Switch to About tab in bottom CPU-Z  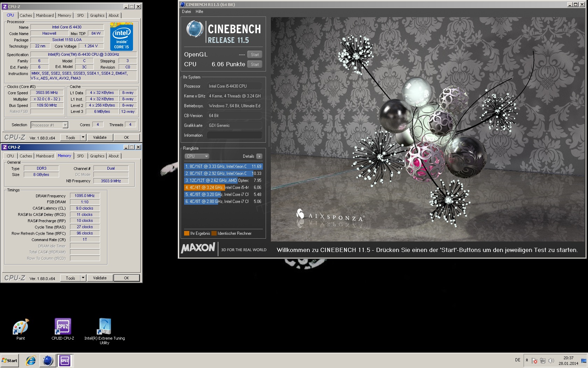click(x=114, y=156)
